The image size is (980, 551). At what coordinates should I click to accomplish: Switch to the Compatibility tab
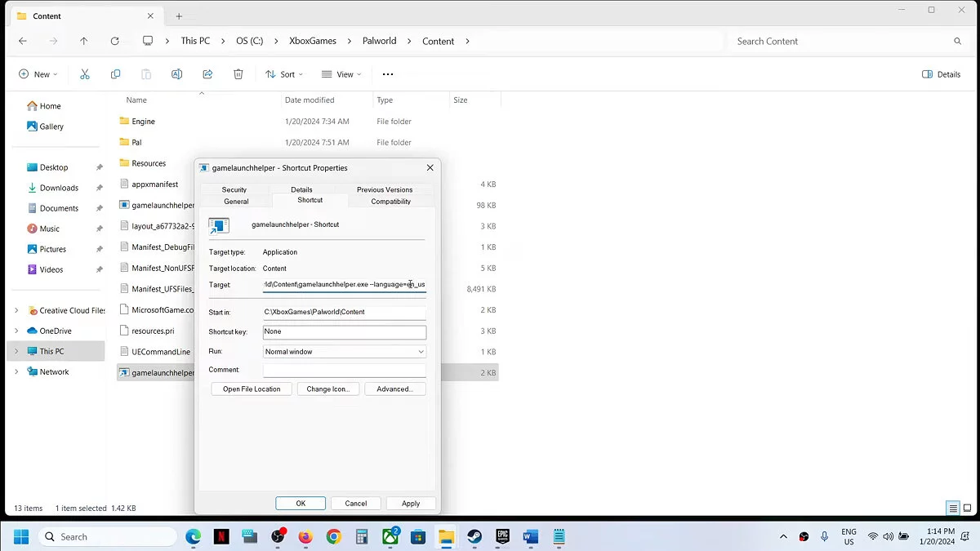click(x=390, y=202)
